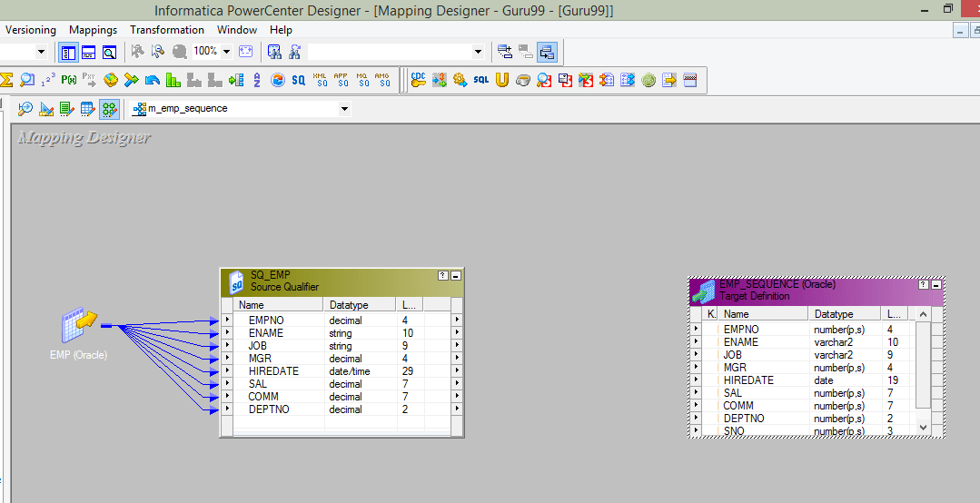Click the Java transformation coffee cup icon

[x=522, y=80]
